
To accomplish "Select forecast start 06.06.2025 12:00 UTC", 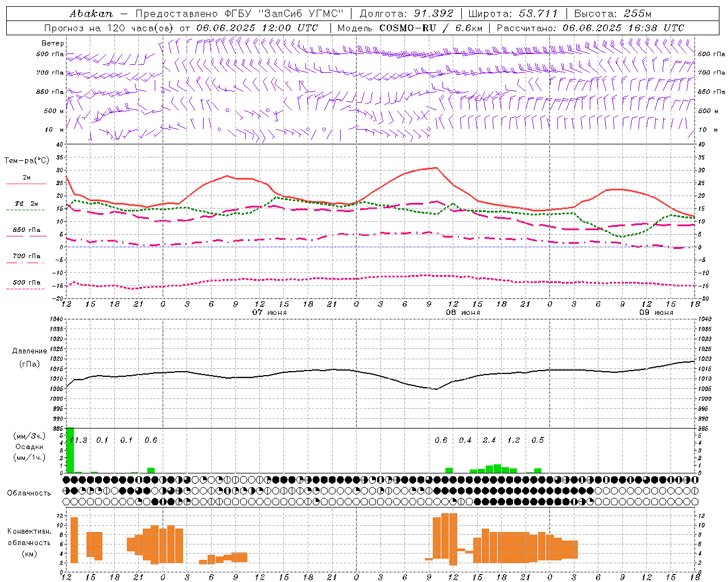I will tap(257, 28).
